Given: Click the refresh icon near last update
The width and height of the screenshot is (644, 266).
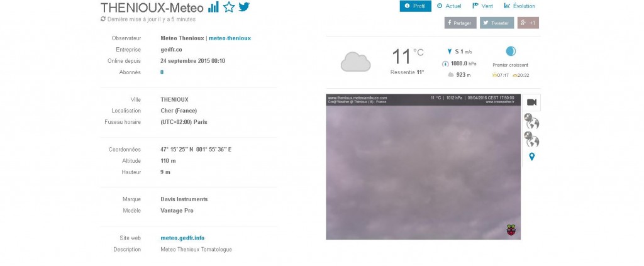Looking at the screenshot, I should point(103,19).
